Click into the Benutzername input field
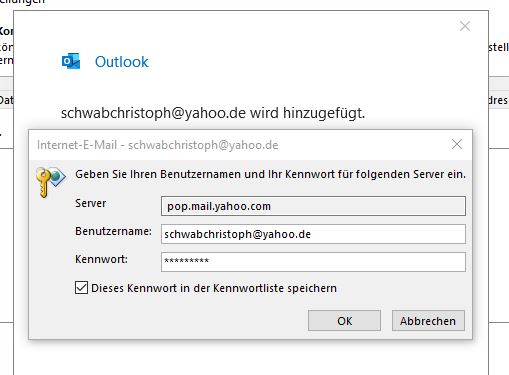Screen dimensions: 509x375 pyautogui.click(x=313, y=234)
